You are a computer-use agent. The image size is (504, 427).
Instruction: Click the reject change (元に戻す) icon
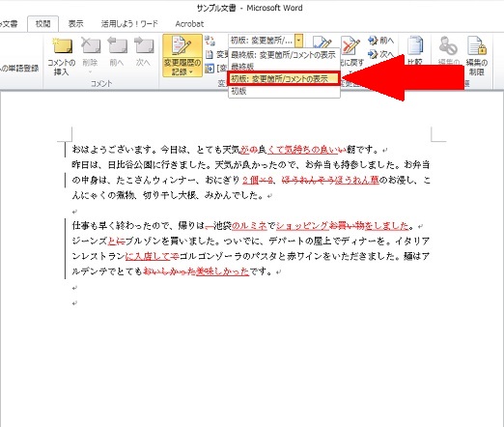click(x=350, y=51)
